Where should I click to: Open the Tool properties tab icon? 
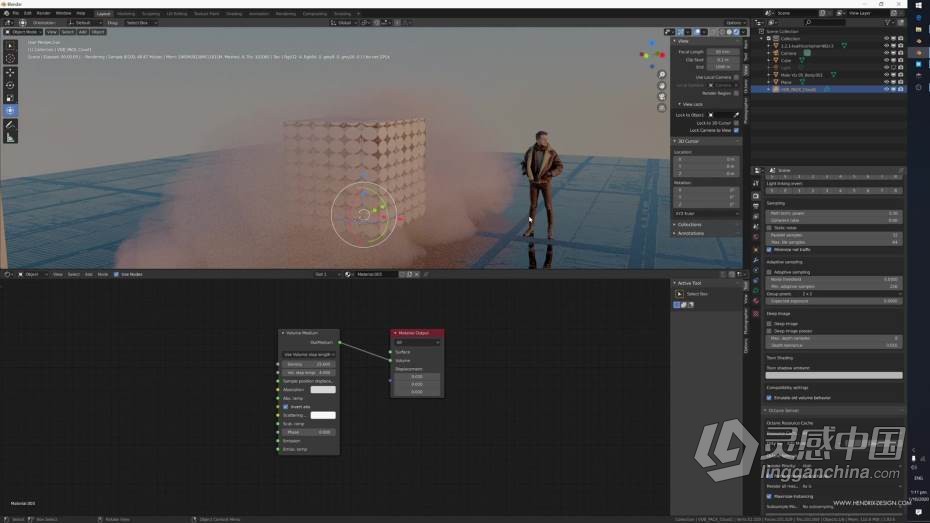pos(756,184)
